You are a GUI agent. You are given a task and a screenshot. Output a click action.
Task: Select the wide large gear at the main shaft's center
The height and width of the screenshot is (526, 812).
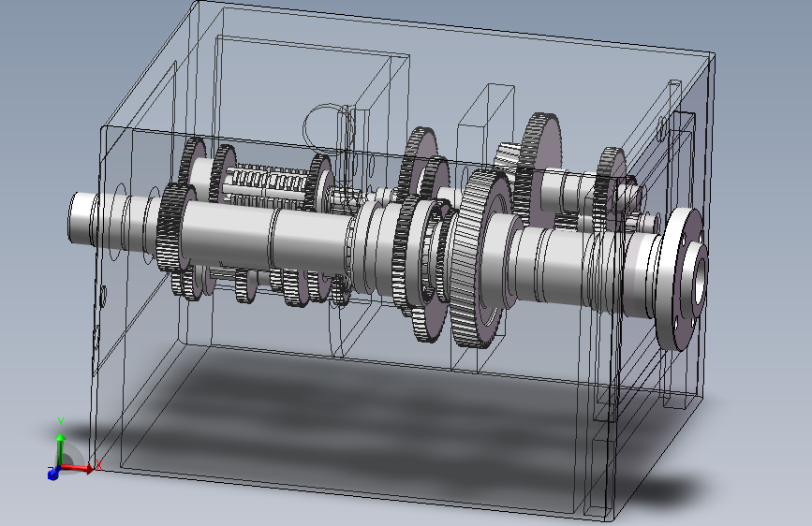coord(479,259)
